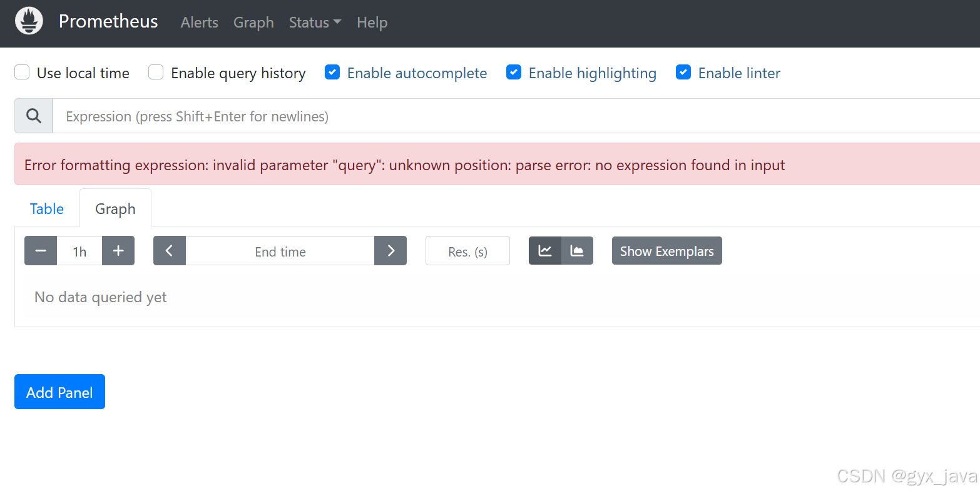
Task: Go to previous end time with left chevron
Action: (x=170, y=251)
